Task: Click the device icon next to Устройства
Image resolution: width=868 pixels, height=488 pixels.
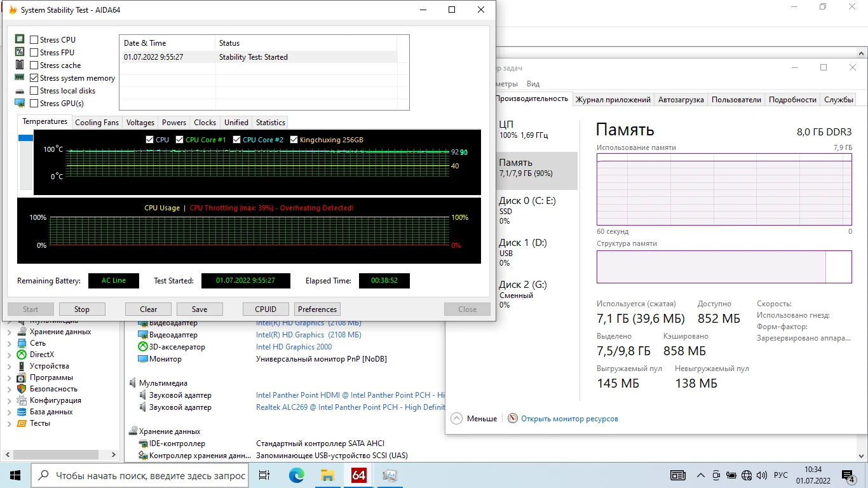Action: pos(22,366)
